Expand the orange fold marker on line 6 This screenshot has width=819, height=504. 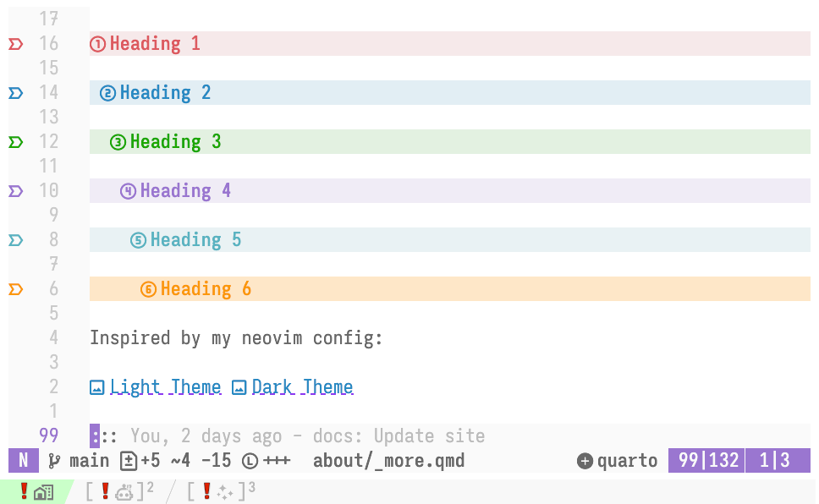coord(15,288)
